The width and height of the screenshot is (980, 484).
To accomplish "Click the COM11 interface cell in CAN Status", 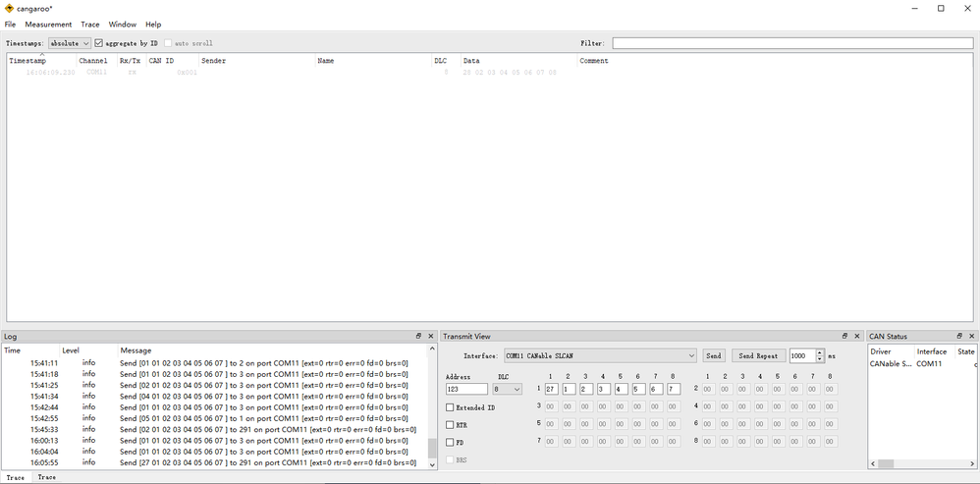I will 929,363.
